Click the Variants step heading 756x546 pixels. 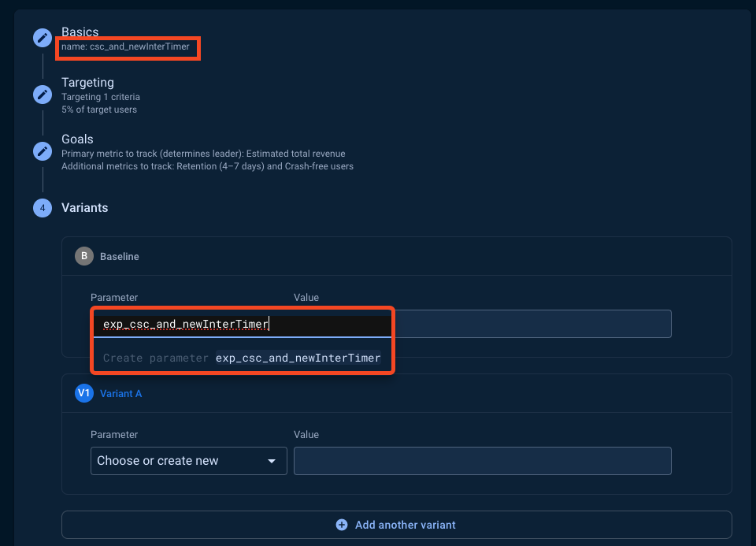pos(84,208)
